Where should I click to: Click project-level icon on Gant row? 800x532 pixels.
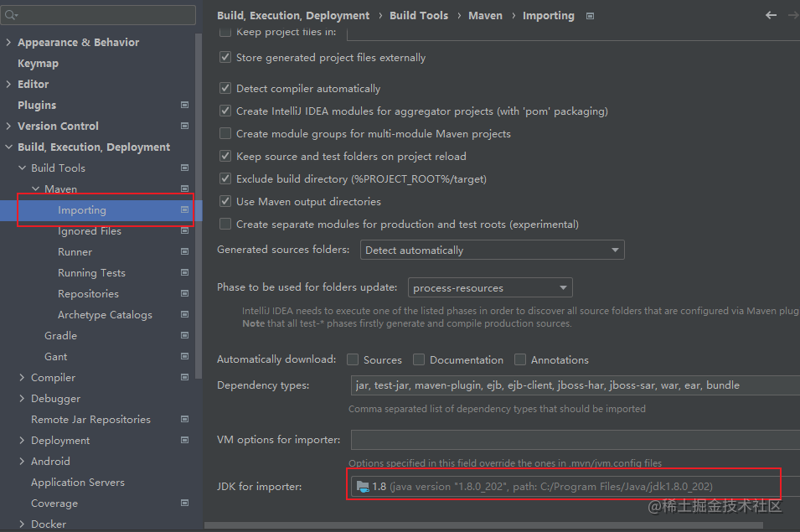click(x=184, y=356)
